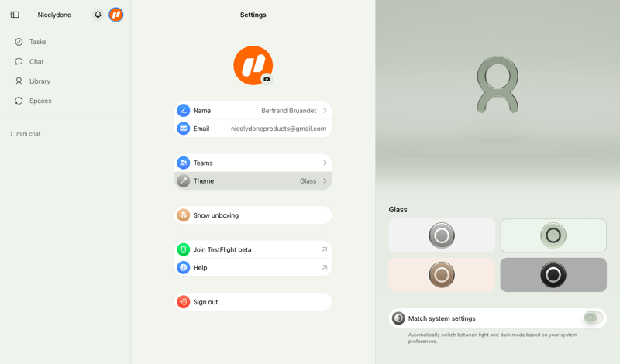Click the Match system settings icon
Viewport: 620px width, 364px height.
398,318
